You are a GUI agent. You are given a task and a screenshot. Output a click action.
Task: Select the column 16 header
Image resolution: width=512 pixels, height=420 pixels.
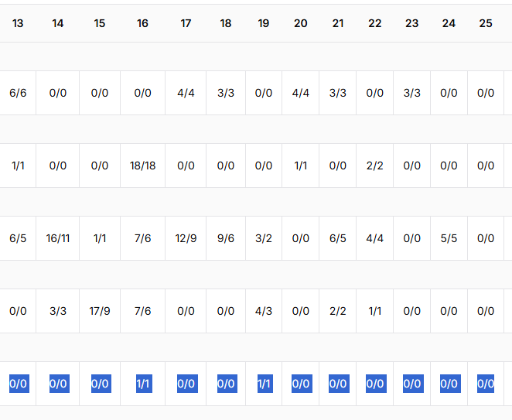pyautogui.click(x=142, y=24)
